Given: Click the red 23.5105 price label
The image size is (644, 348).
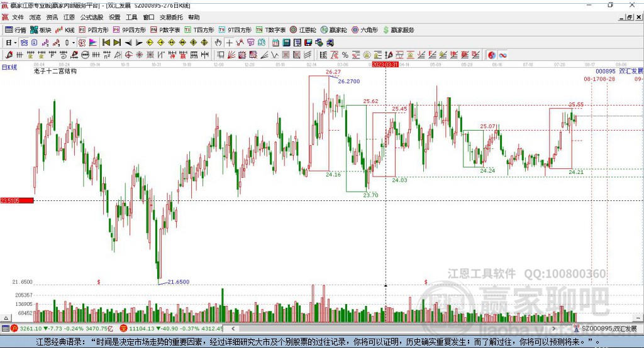Looking at the screenshot, I should click(17, 200).
